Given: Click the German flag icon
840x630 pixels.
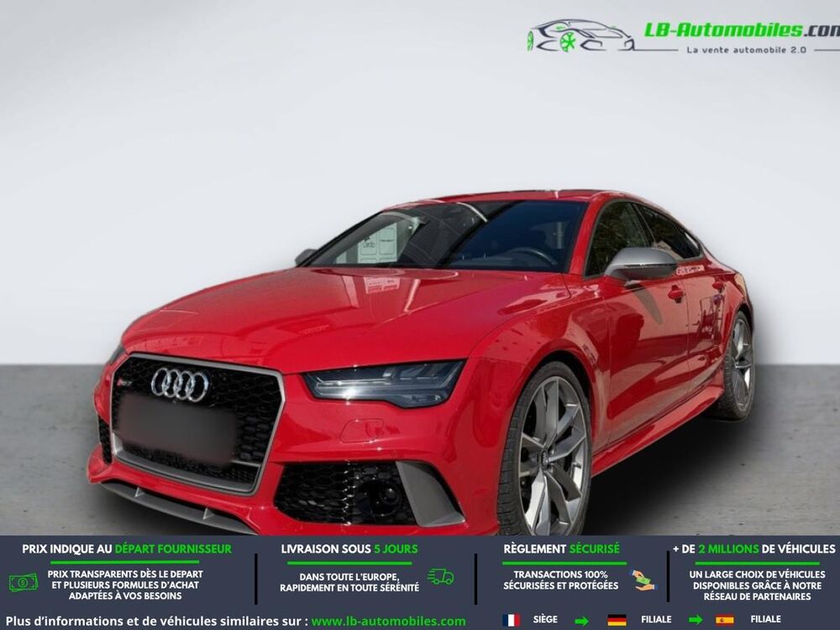Looking at the screenshot, I should click(x=617, y=621).
